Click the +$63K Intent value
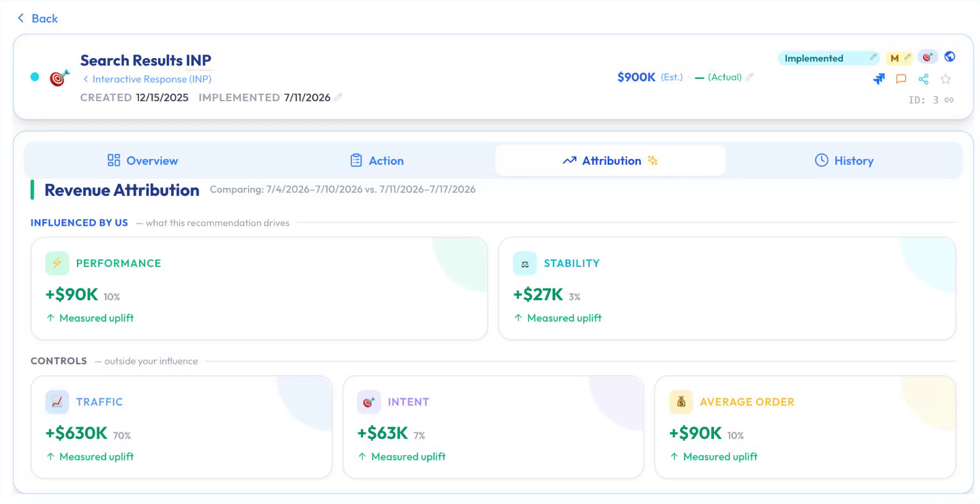The image size is (980, 504). coord(382,433)
